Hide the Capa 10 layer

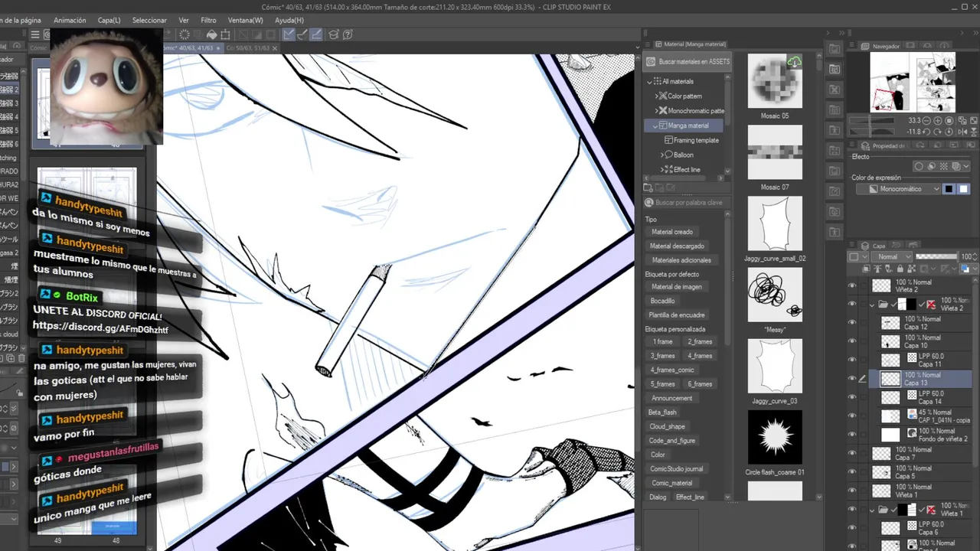(852, 341)
